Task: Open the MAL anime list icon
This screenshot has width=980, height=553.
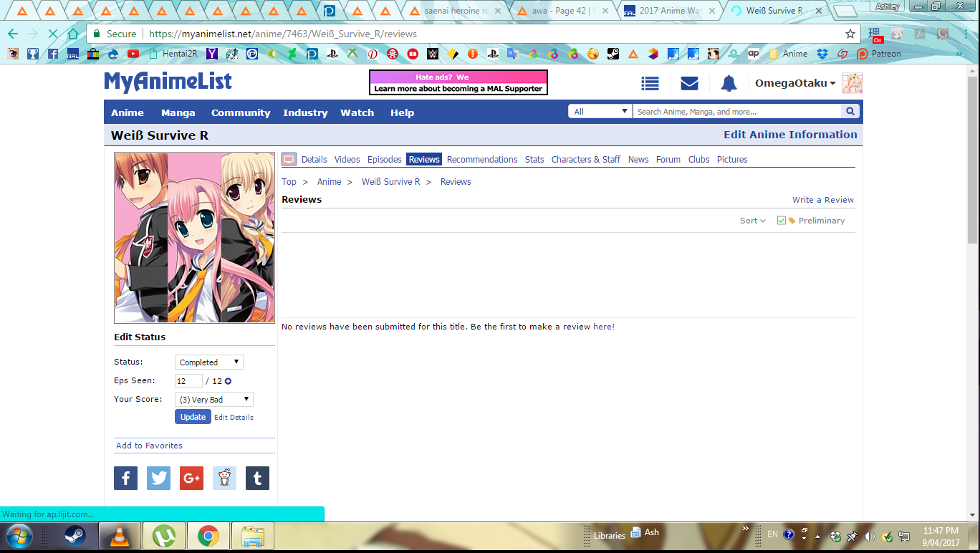Action: (x=650, y=83)
